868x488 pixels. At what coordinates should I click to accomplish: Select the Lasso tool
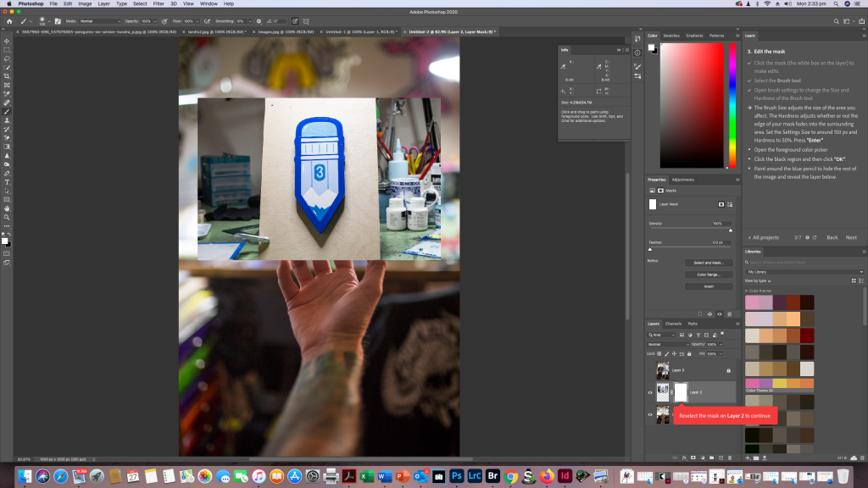coord(7,58)
